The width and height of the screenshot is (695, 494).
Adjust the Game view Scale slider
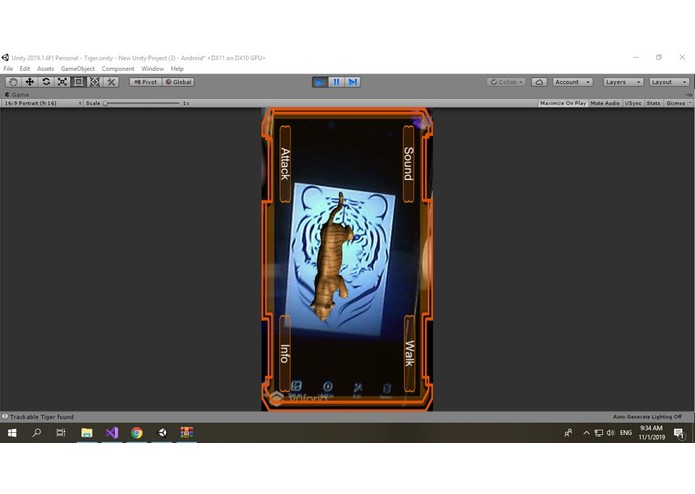point(142,103)
